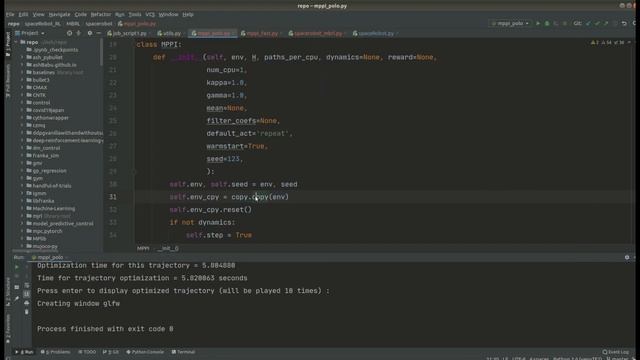The width and height of the screenshot is (640, 360).
Task: Open the Python Console tool window
Action: coord(145,352)
